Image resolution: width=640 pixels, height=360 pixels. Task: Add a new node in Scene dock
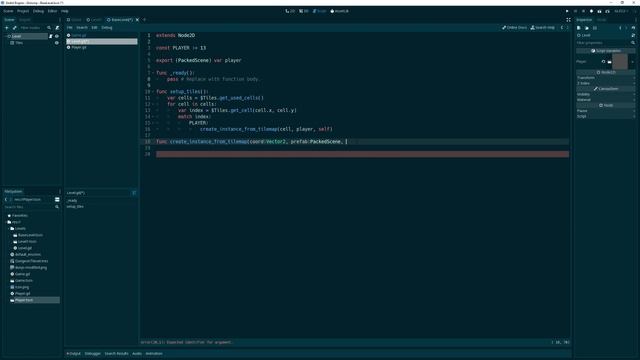coord(7,28)
